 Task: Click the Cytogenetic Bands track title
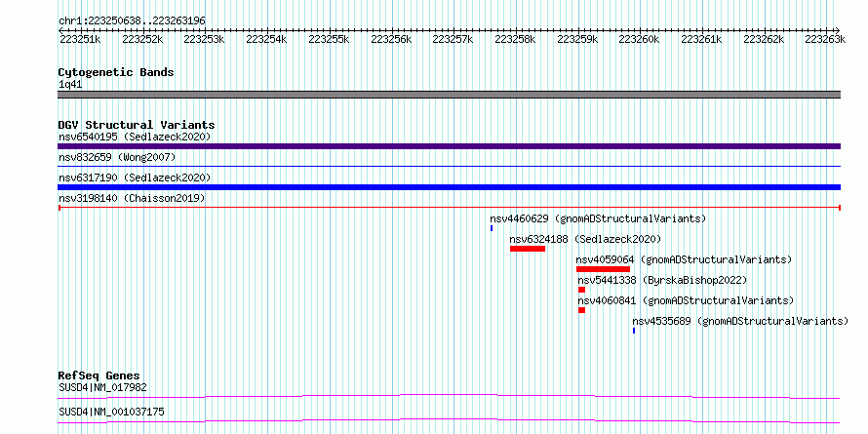(x=116, y=72)
